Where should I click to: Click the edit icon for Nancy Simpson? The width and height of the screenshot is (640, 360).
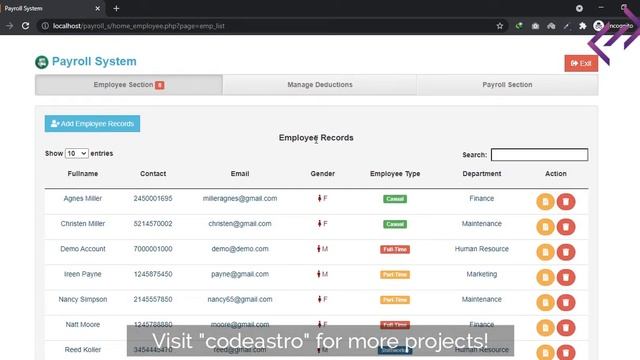click(x=545, y=303)
